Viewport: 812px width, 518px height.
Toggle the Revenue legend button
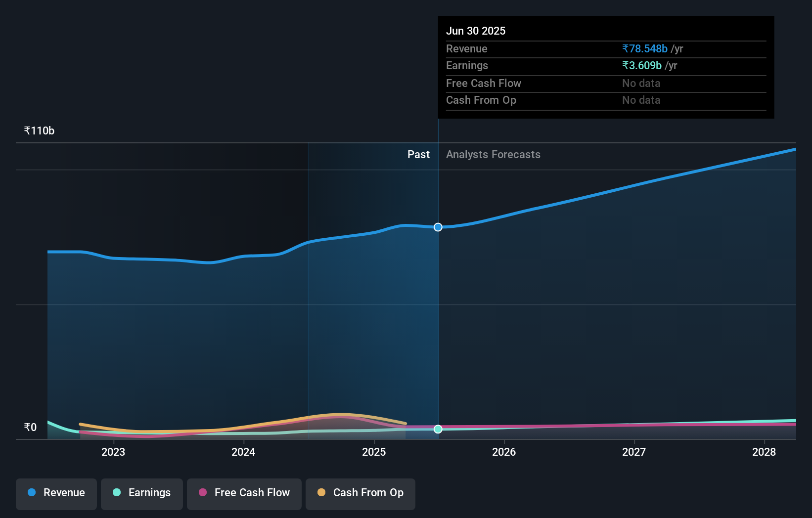point(56,494)
